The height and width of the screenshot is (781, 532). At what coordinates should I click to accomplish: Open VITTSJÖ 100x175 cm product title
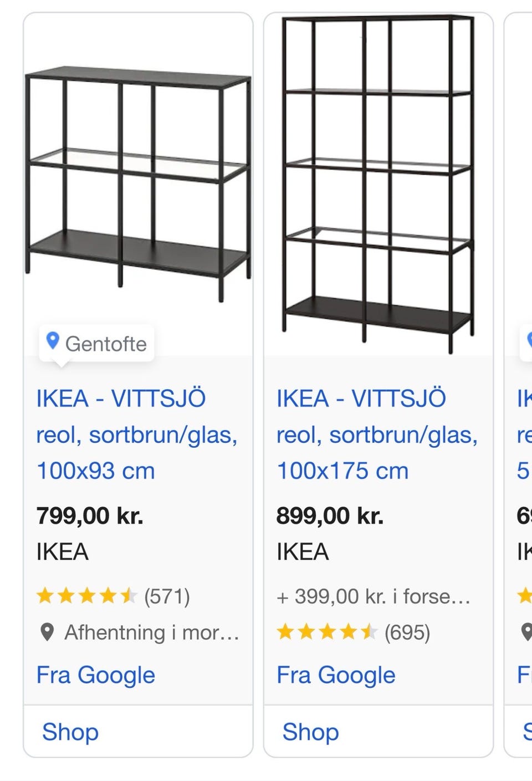click(x=377, y=435)
